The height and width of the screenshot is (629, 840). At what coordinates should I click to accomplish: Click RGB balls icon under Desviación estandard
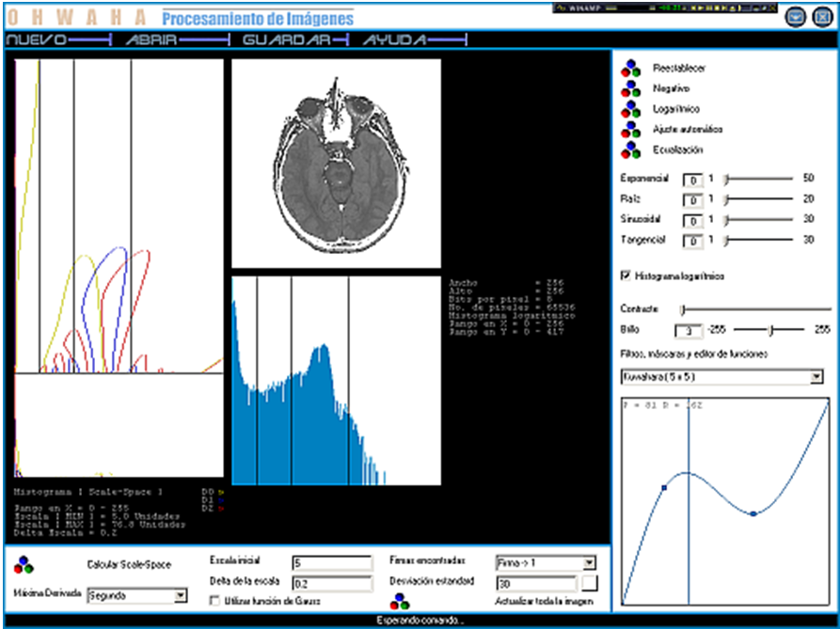click(x=400, y=602)
